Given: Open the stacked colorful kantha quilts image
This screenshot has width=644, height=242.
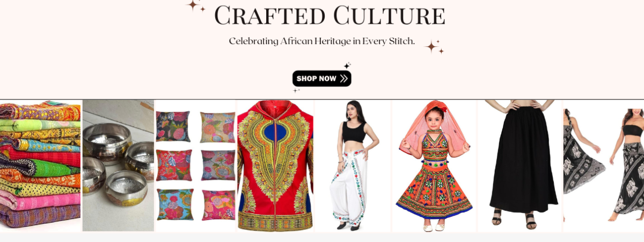Looking at the screenshot, I should click(40, 165).
